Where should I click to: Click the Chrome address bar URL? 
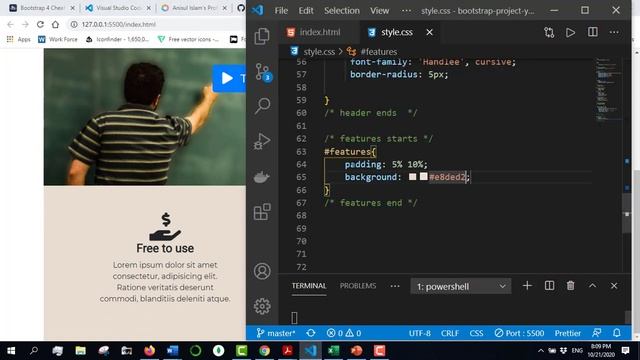click(x=118, y=24)
